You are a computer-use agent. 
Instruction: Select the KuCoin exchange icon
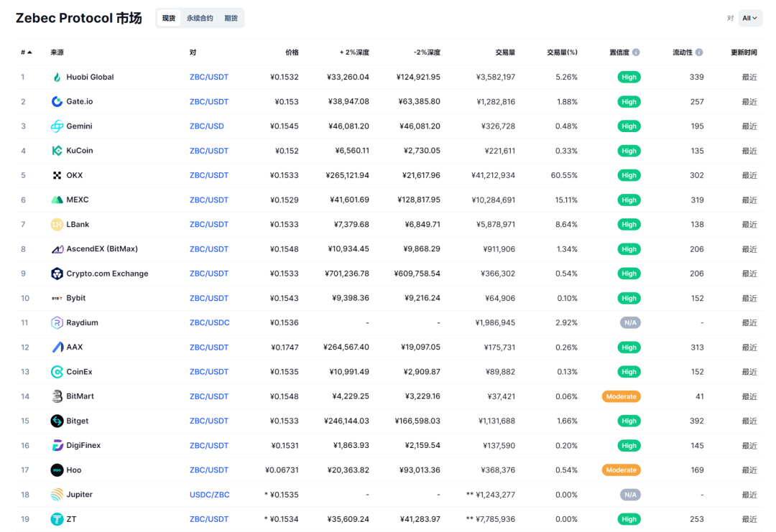57,151
